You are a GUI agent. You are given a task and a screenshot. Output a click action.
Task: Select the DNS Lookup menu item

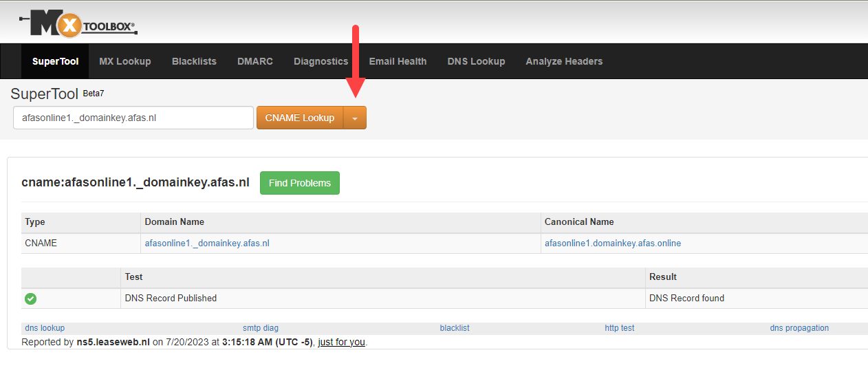476,61
